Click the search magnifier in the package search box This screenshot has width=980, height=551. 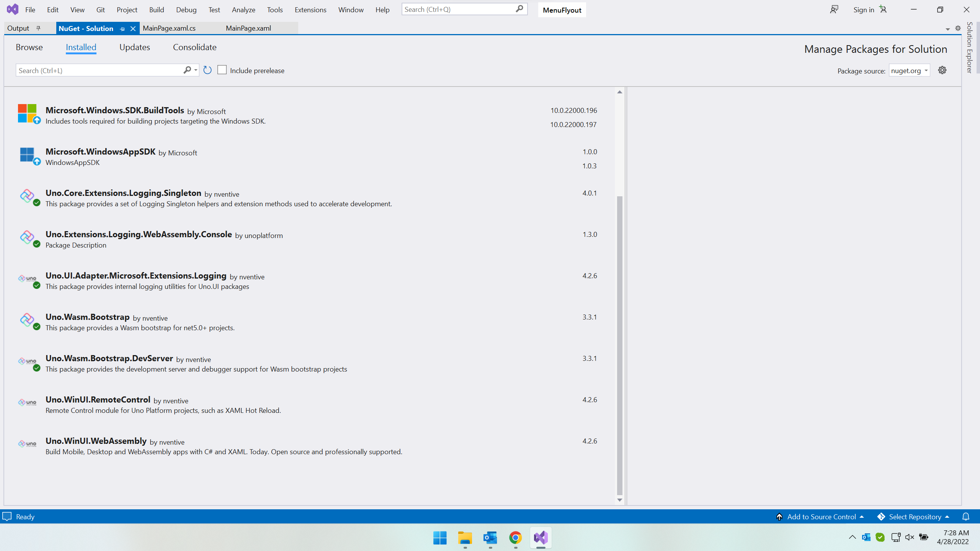click(x=187, y=70)
